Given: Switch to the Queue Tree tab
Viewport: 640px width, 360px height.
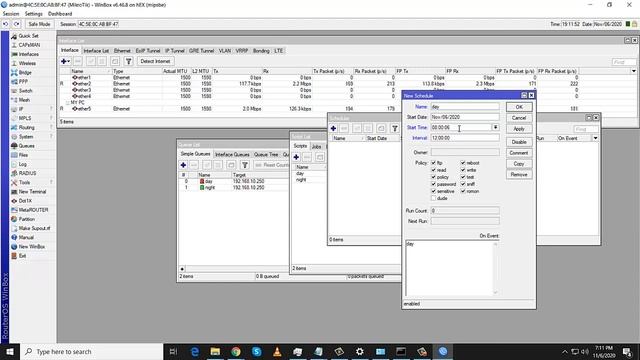Looking at the screenshot, I should click(x=266, y=154).
